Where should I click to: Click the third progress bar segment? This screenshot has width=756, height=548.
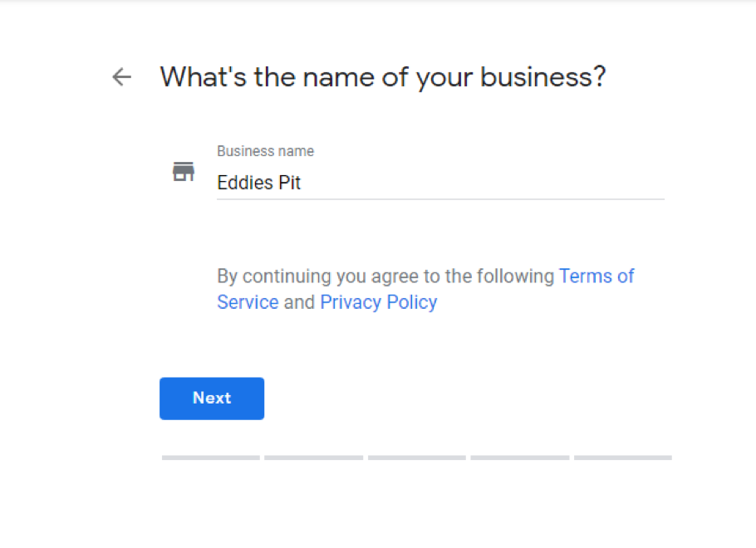417,457
